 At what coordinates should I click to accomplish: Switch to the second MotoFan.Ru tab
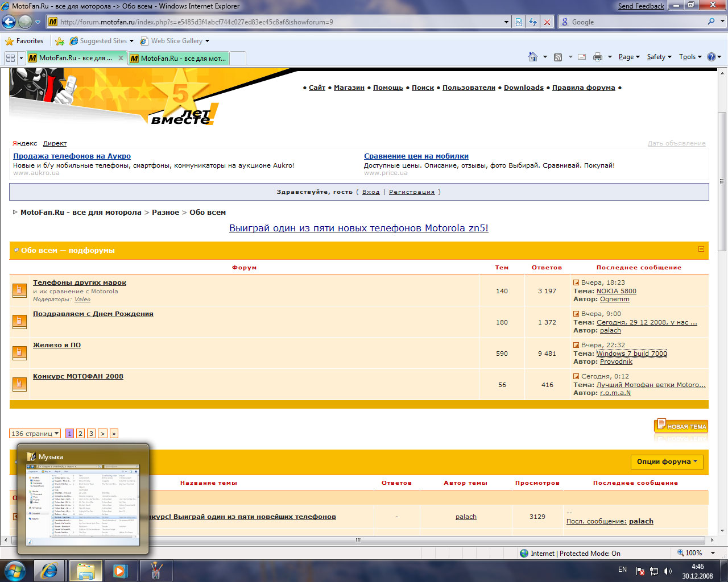pyautogui.click(x=179, y=58)
